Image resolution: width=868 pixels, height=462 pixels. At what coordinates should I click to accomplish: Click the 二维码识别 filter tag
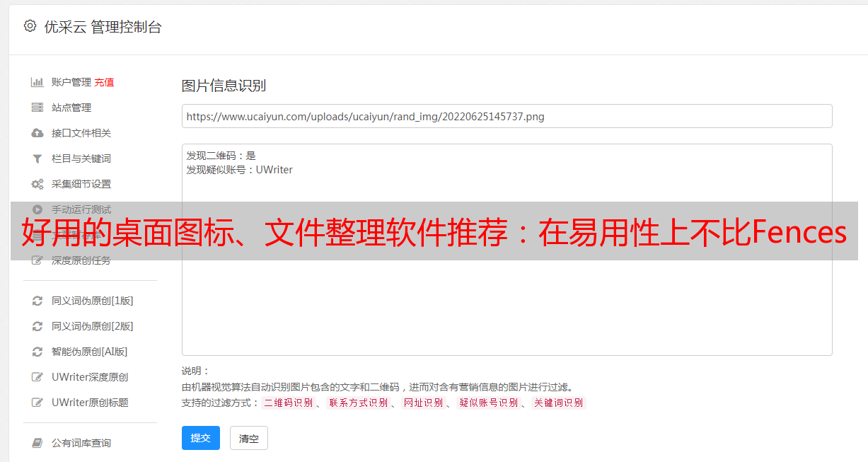tap(288, 403)
